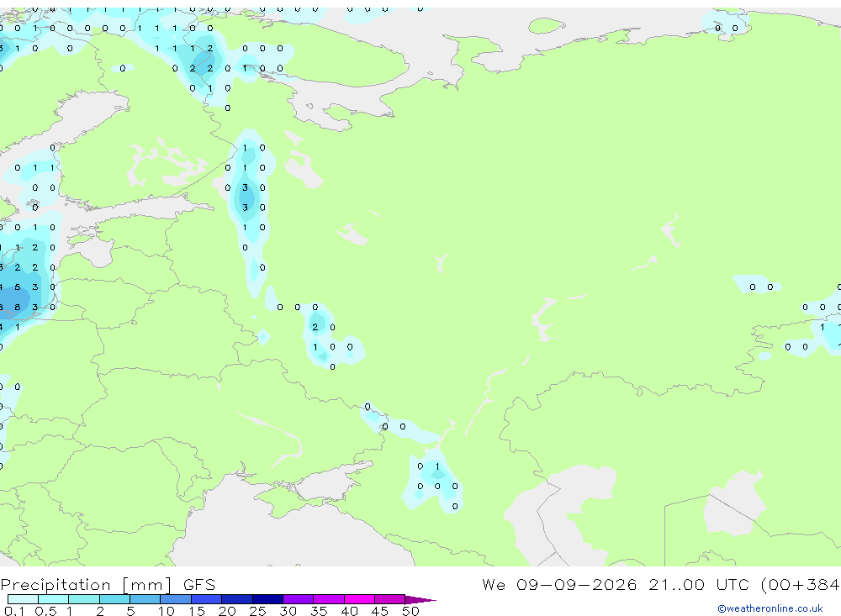Click the '0.1' legend scale label

[x=14, y=611]
